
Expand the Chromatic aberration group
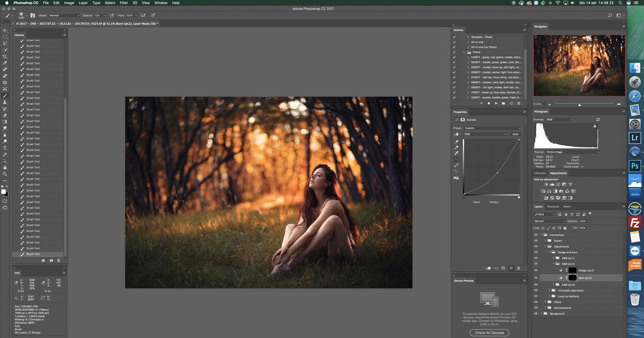point(549,291)
